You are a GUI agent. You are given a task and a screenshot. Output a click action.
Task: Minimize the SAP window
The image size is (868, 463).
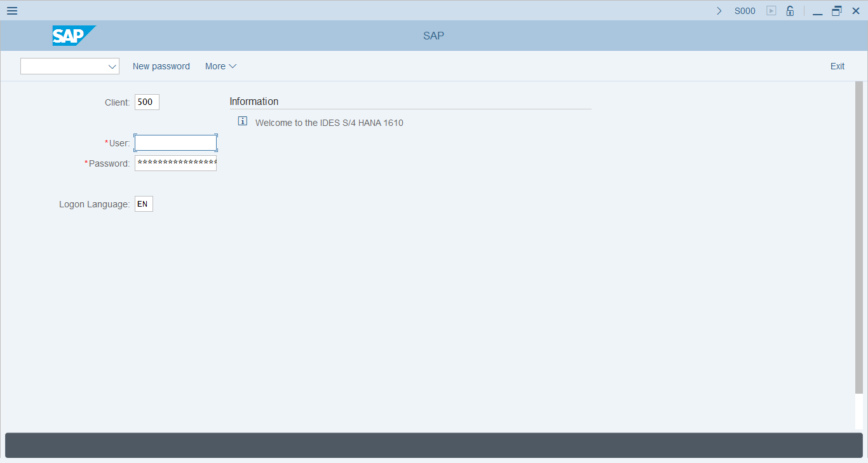tap(818, 11)
